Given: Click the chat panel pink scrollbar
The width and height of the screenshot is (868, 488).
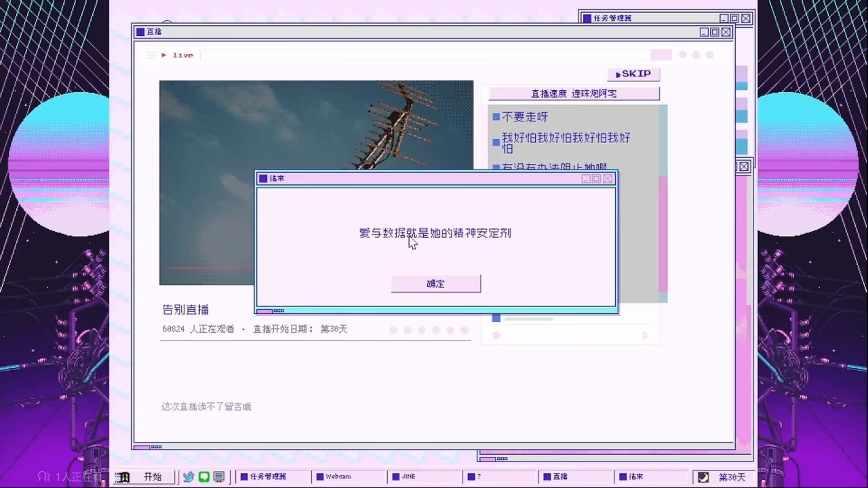Looking at the screenshot, I should (x=663, y=235).
